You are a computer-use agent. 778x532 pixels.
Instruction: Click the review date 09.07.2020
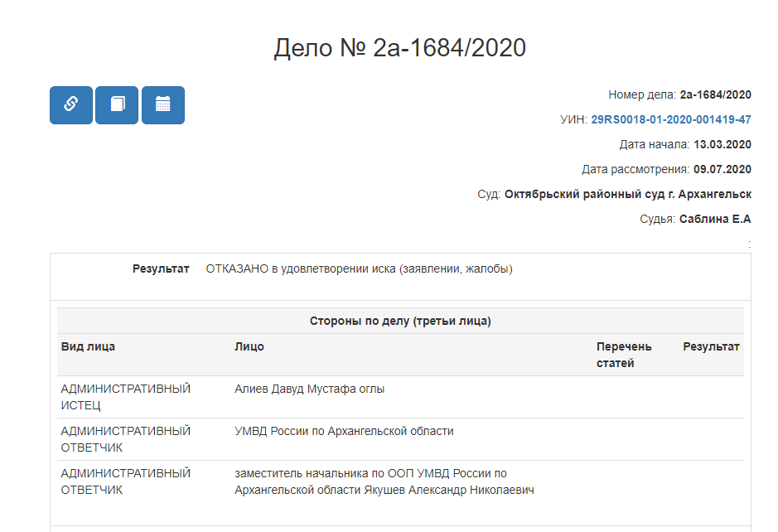pos(722,169)
